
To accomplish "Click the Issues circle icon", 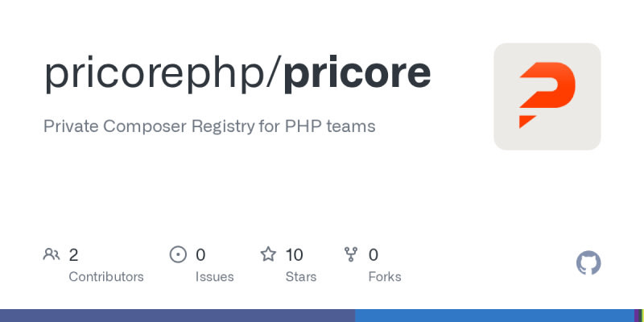I will coord(178,255).
